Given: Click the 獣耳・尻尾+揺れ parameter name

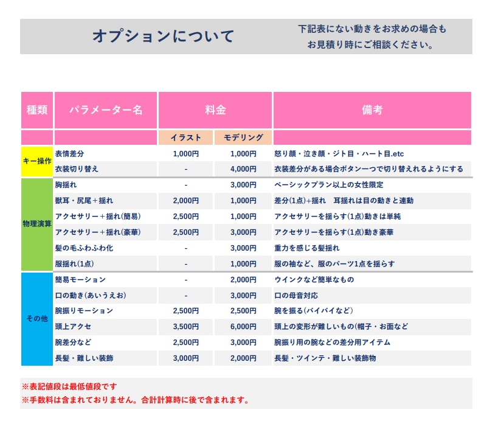Looking at the screenshot, I should click(x=85, y=200).
